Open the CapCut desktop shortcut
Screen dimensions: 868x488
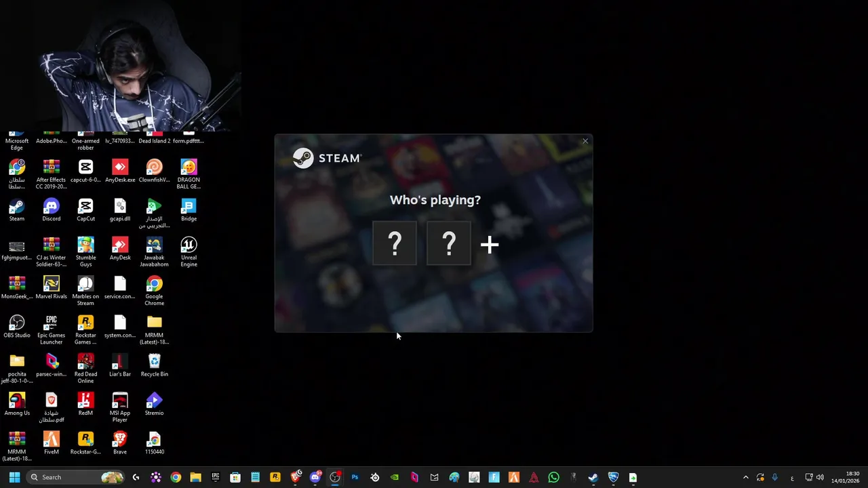click(85, 209)
